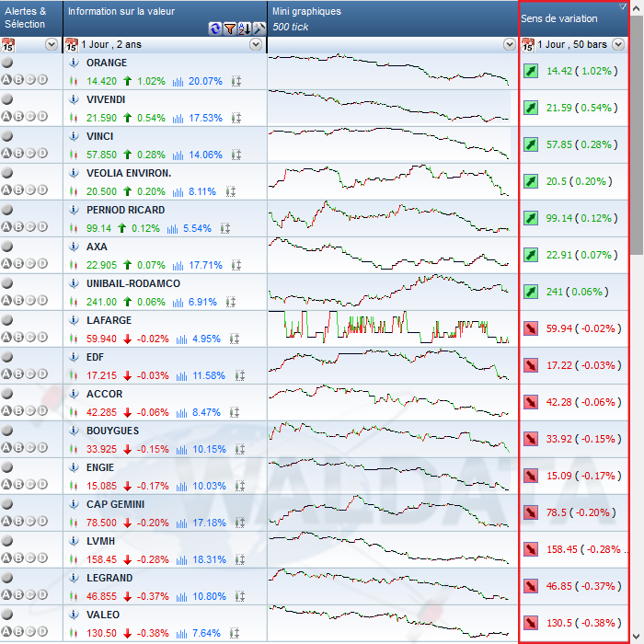Click the candlestick chart icon for AXA
The image size is (644, 644).
pyautogui.click(x=74, y=265)
